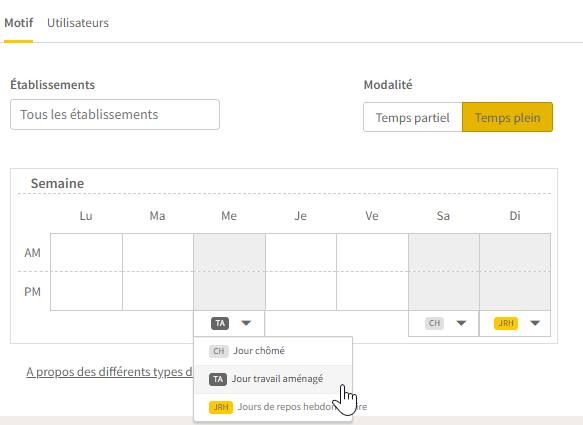Image resolution: width=583 pixels, height=425 pixels.
Task: Choose Jour chômé from the list
Action: [x=273, y=351]
